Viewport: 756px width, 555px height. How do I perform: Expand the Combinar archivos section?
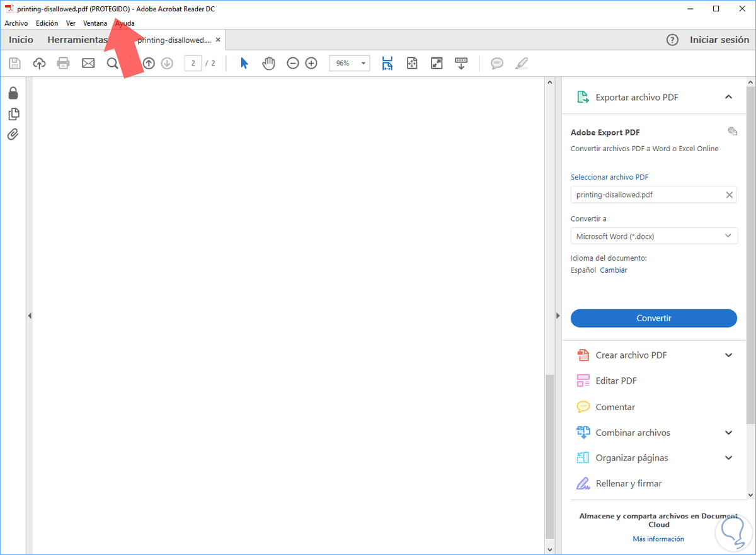tap(728, 433)
